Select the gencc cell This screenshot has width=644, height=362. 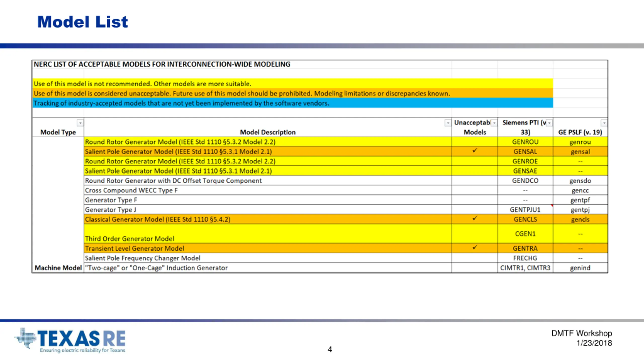tap(580, 190)
